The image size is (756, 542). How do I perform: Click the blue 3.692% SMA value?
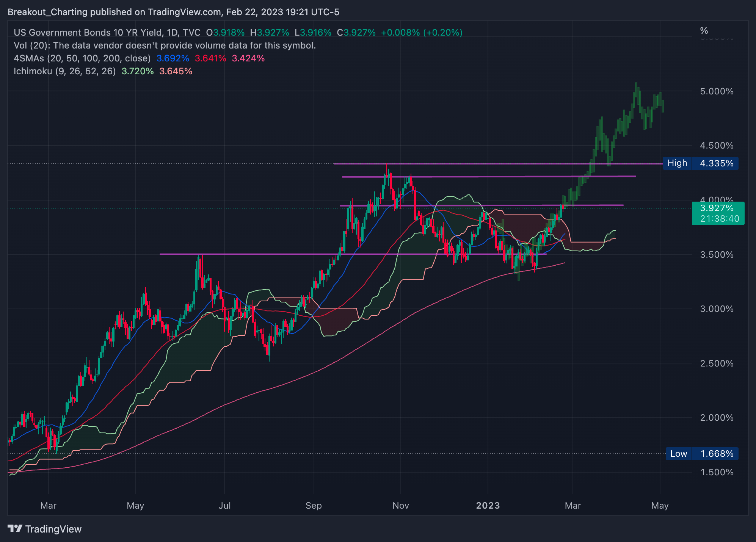[173, 58]
